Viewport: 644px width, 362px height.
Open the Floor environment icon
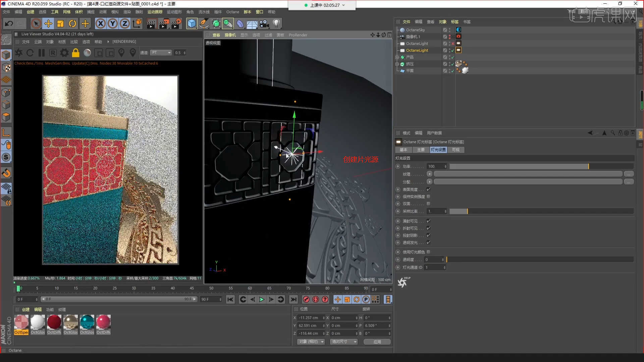point(252,24)
